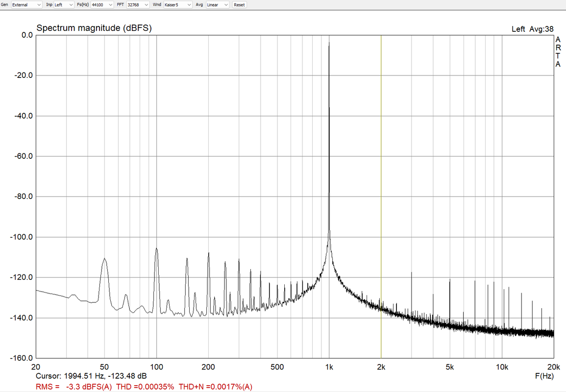Click the "Avg:38" average count readout
This screenshot has height=392, width=566.
541,29
